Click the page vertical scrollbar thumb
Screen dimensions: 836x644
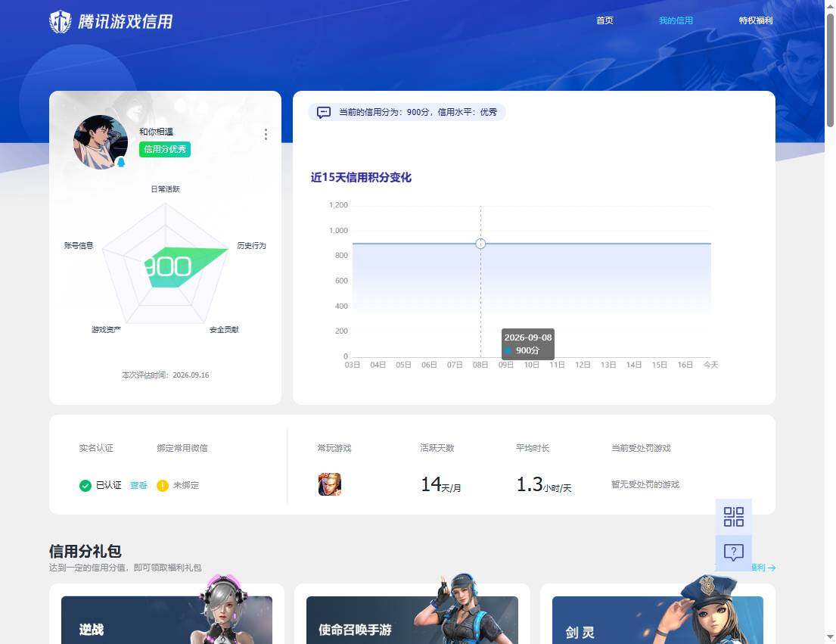tap(830, 70)
